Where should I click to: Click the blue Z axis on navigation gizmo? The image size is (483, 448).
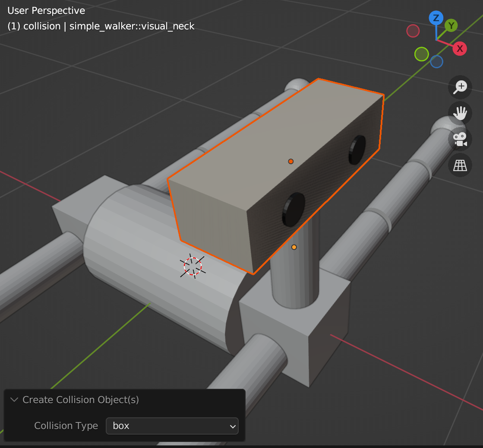pyautogui.click(x=436, y=18)
